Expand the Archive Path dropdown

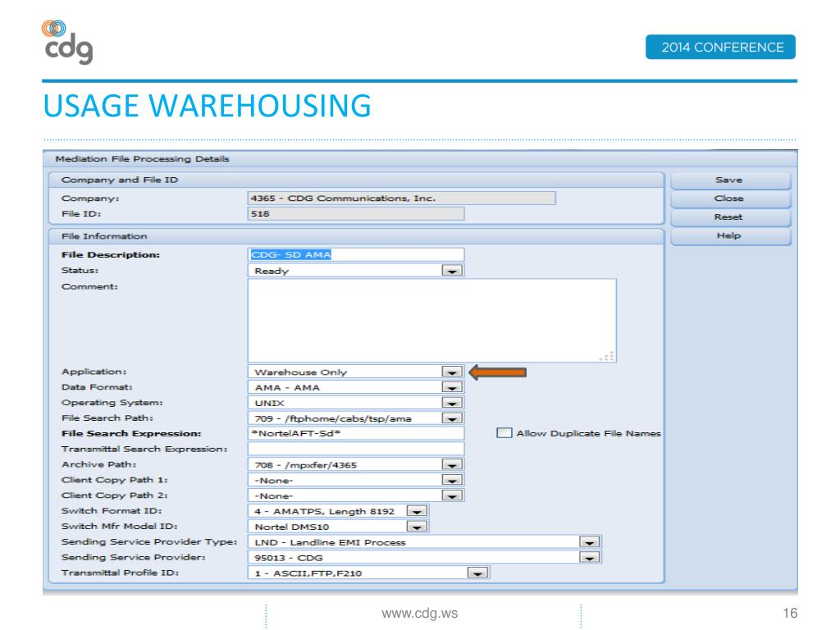click(x=452, y=464)
